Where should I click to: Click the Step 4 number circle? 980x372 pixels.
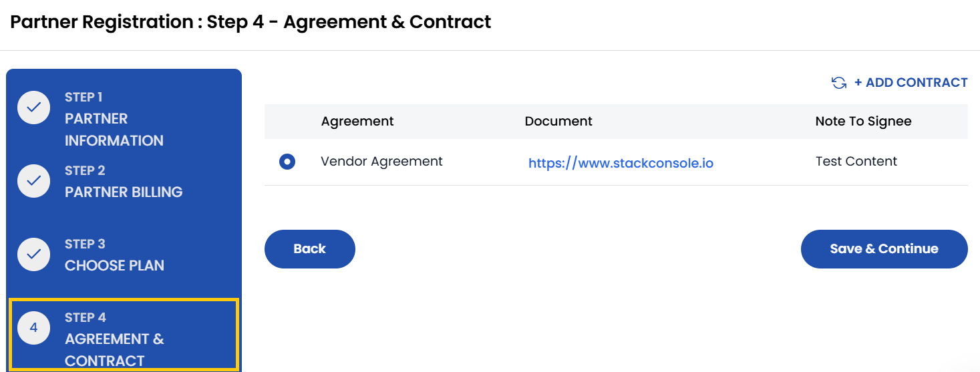coord(34,328)
